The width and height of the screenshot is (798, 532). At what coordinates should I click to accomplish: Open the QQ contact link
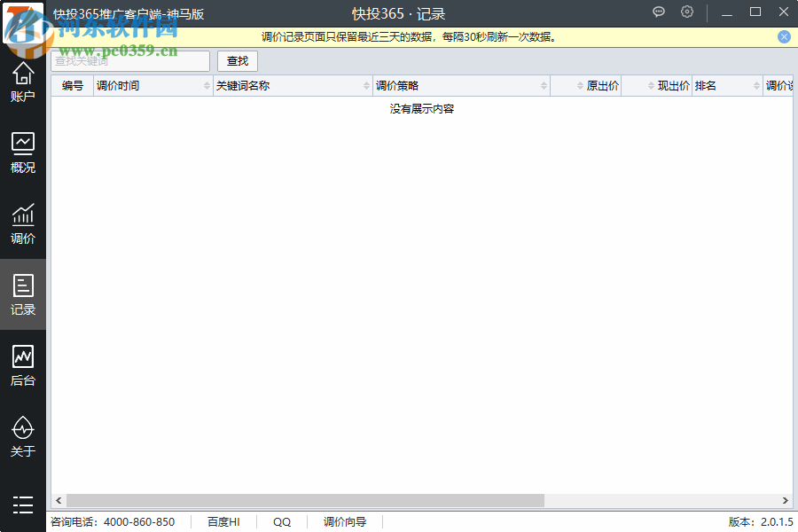click(x=281, y=521)
